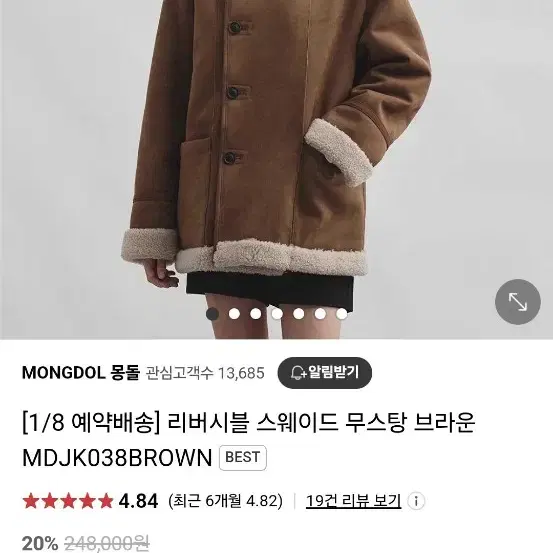Open the MONGDOL 몽돌 brand page
Image resolution: width=553 pixels, height=553 pixels.
click(81, 373)
